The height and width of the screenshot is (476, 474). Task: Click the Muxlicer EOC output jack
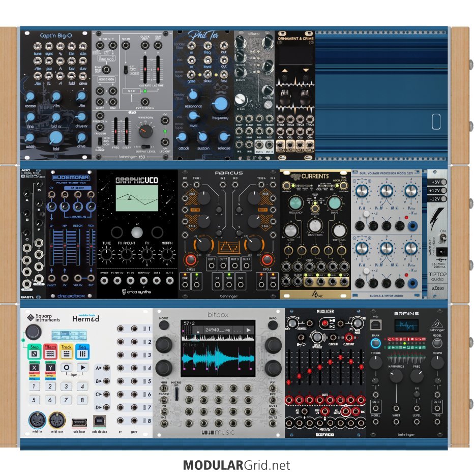click(355, 411)
